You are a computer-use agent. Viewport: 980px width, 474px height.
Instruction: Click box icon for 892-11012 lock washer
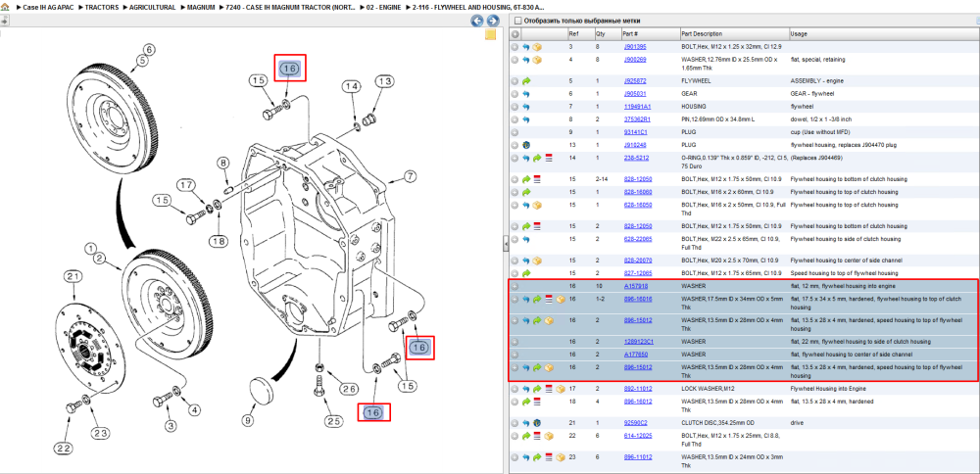[x=560, y=389]
